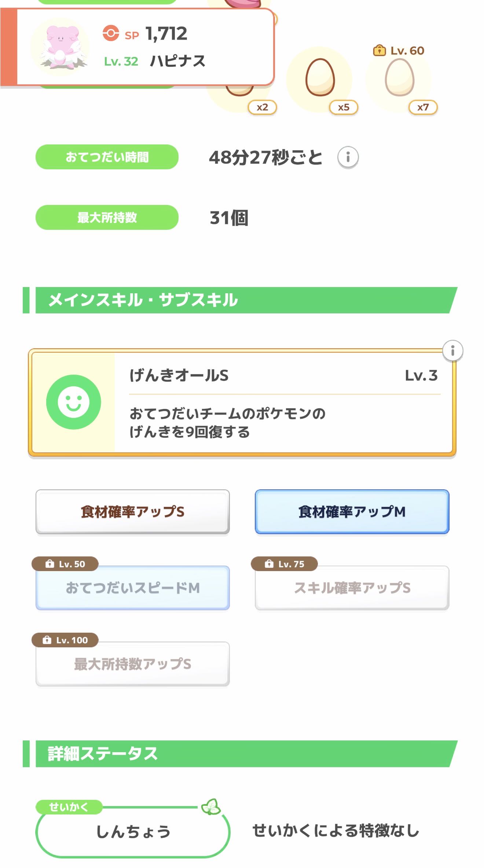Select 食材確率アップM sub skill

click(x=352, y=511)
